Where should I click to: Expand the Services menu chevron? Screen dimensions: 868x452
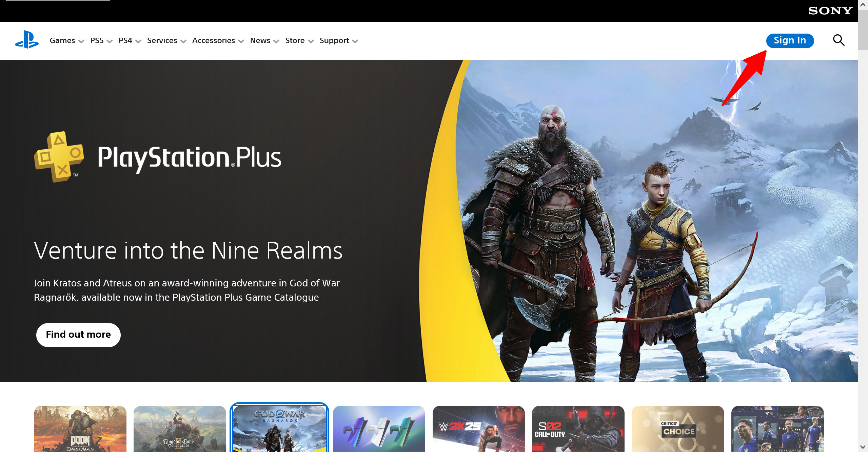[183, 41]
